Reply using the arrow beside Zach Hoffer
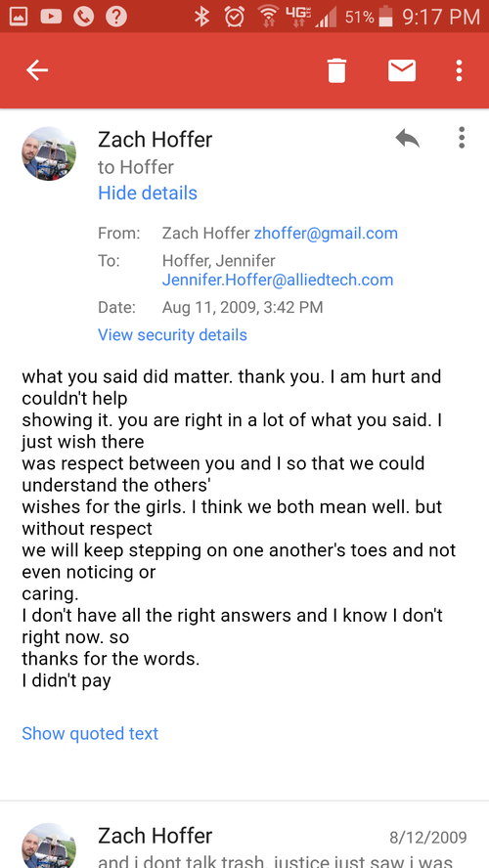The image size is (489, 868). (x=407, y=139)
